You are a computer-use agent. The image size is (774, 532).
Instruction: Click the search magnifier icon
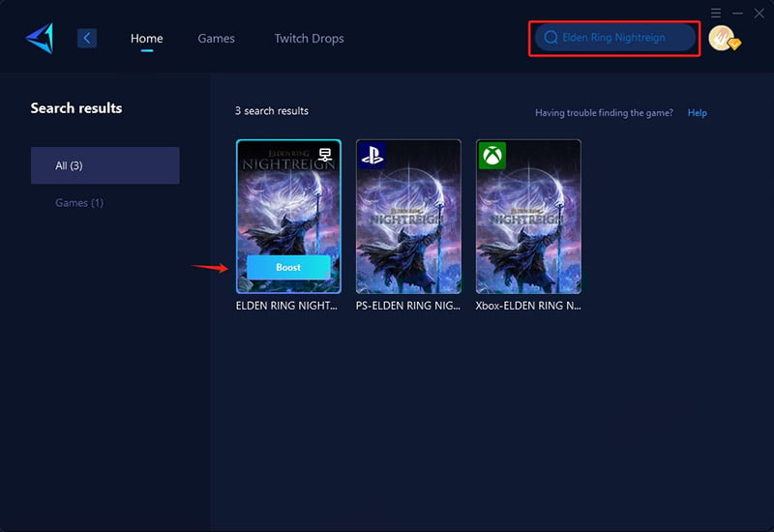[551, 38]
